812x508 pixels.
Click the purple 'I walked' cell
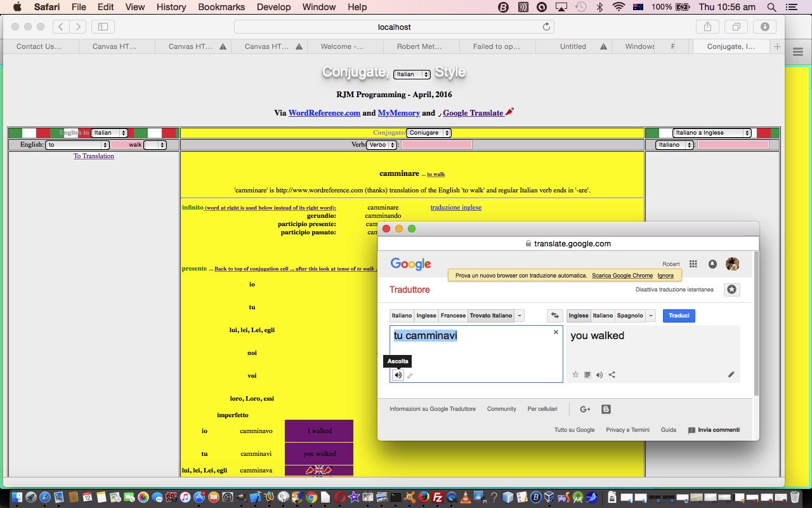click(319, 431)
